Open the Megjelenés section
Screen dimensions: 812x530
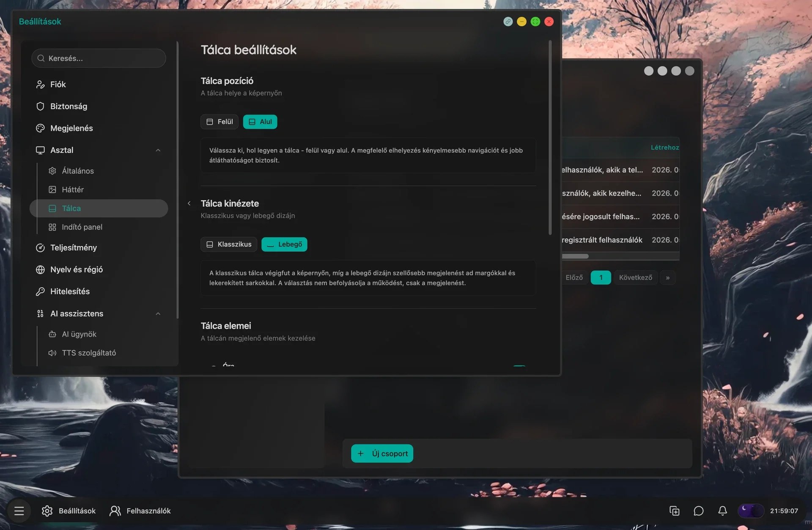[99, 128]
